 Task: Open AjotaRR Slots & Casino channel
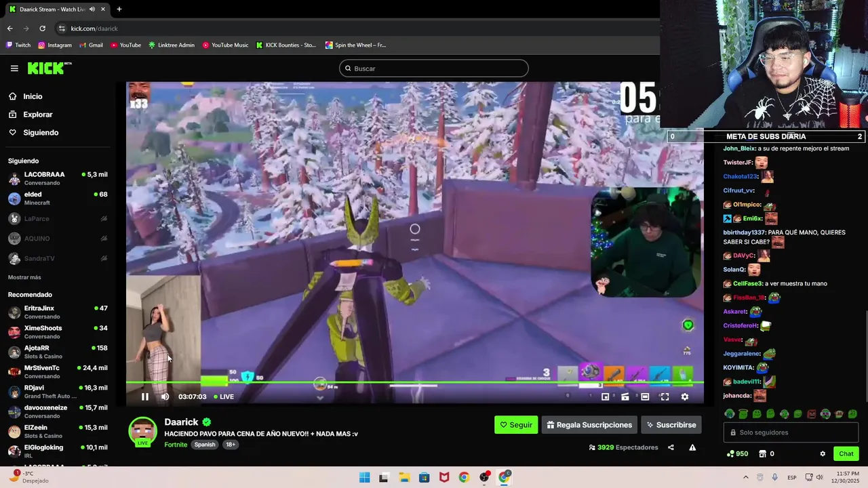click(58, 352)
